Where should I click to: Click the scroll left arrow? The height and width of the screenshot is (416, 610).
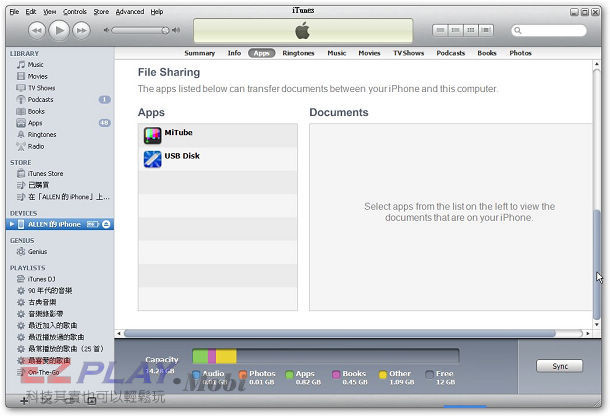119,334
